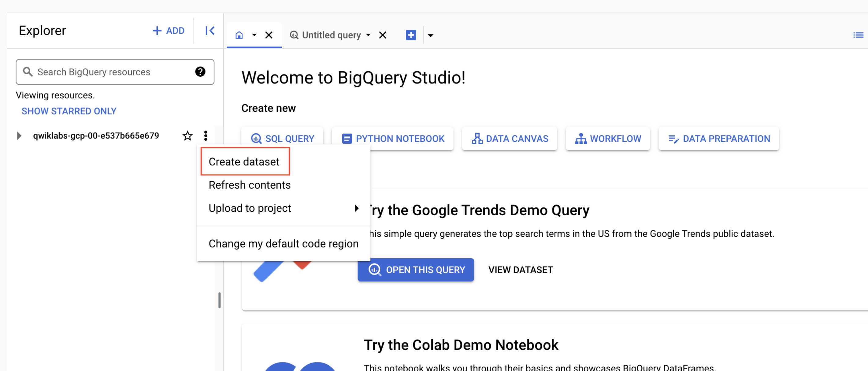This screenshot has width=868, height=371.
Task: Open more actions for the qwiklabs project
Action: (x=205, y=136)
